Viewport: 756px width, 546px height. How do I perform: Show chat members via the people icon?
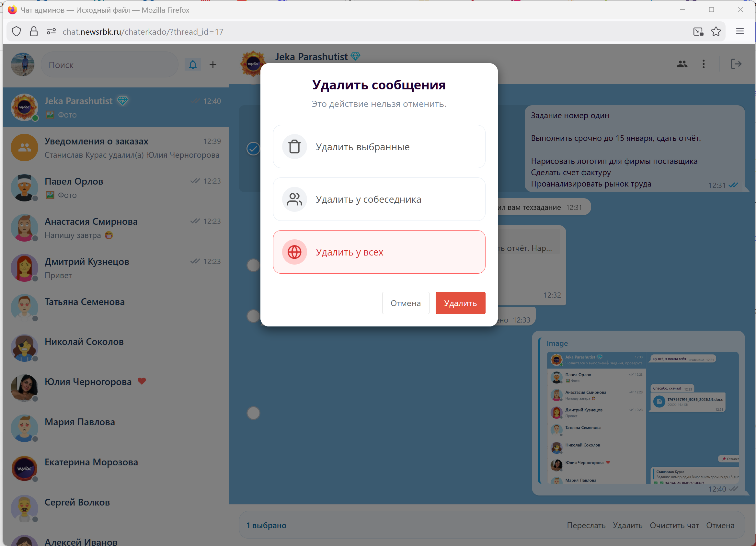click(x=682, y=64)
